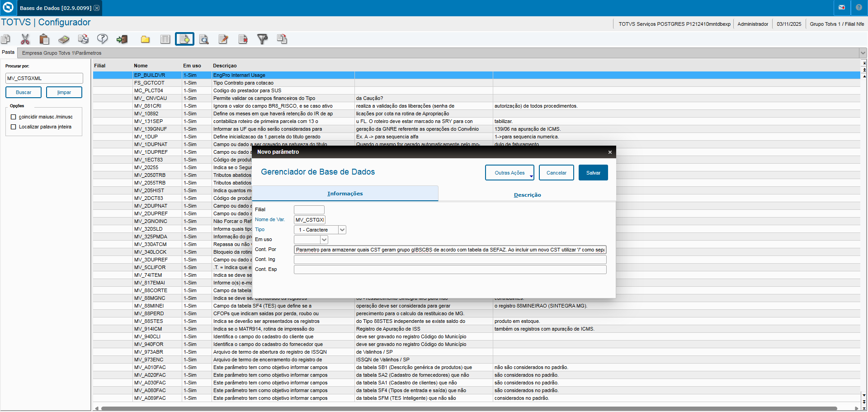868x412 pixels.
Task: Click the Buscar button
Action: pyautogui.click(x=24, y=92)
